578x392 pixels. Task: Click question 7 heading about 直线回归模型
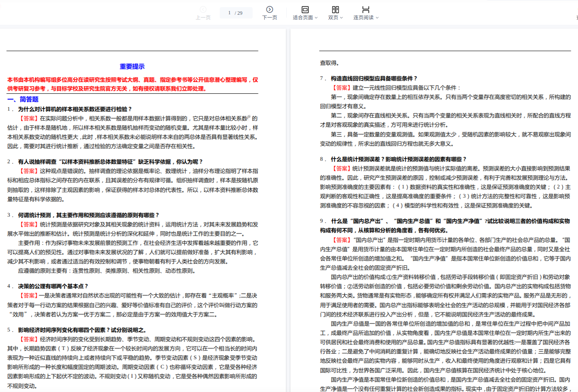[374, 78]
